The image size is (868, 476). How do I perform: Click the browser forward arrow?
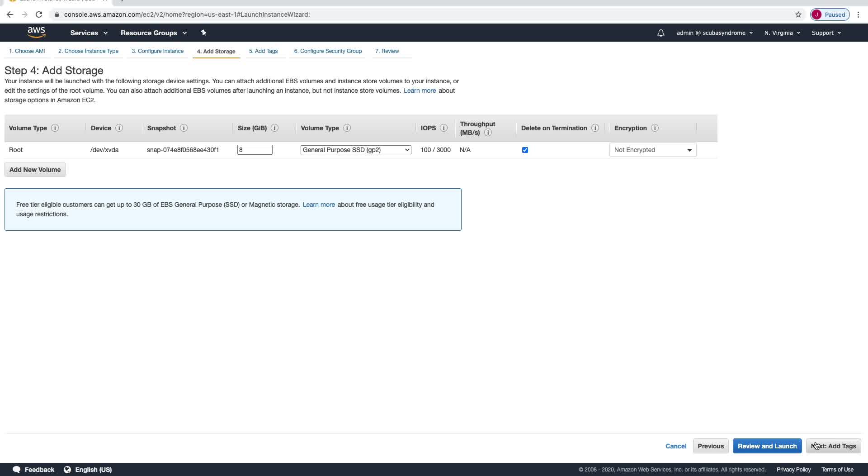coord(24,14)
